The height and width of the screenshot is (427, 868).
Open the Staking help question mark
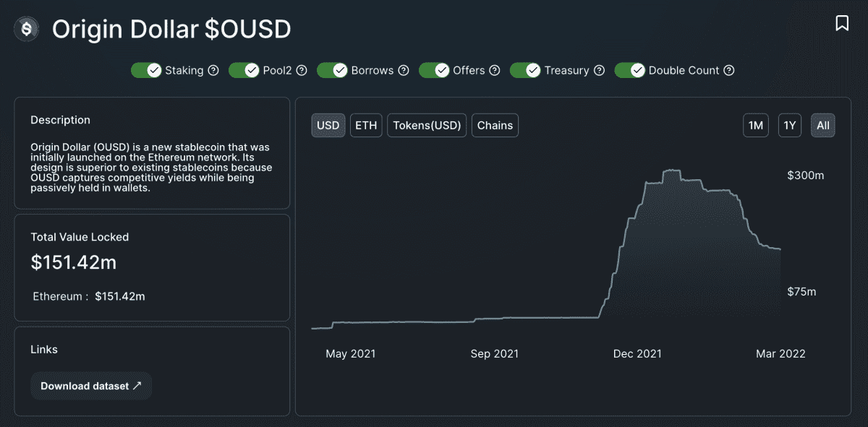click(x=213, y=70)
